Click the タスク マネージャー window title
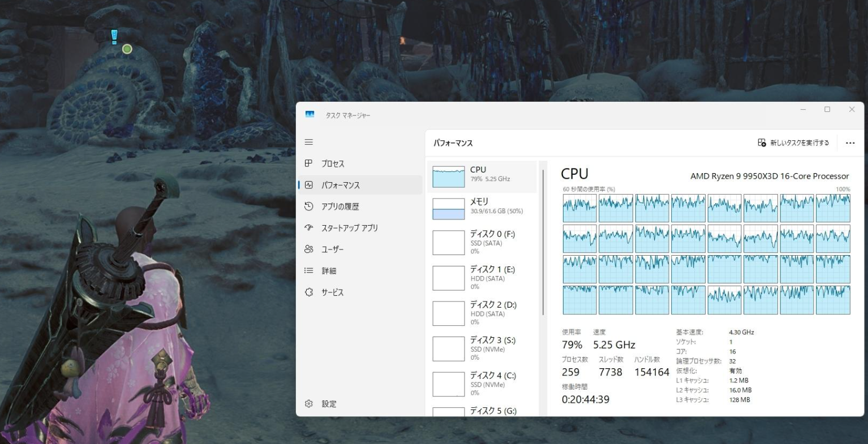 click(348, 115)
